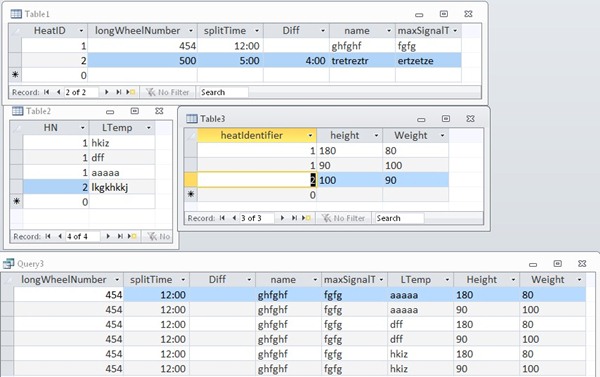The image size is (600, 377).
Task: Click record number box showing 4 of 4
Action: point(83,237)
